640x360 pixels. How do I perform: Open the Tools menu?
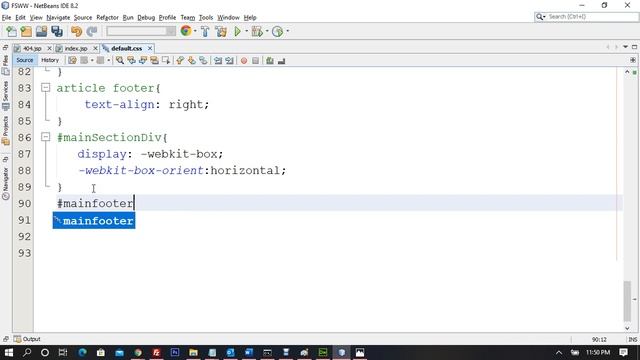click(206, 18)
